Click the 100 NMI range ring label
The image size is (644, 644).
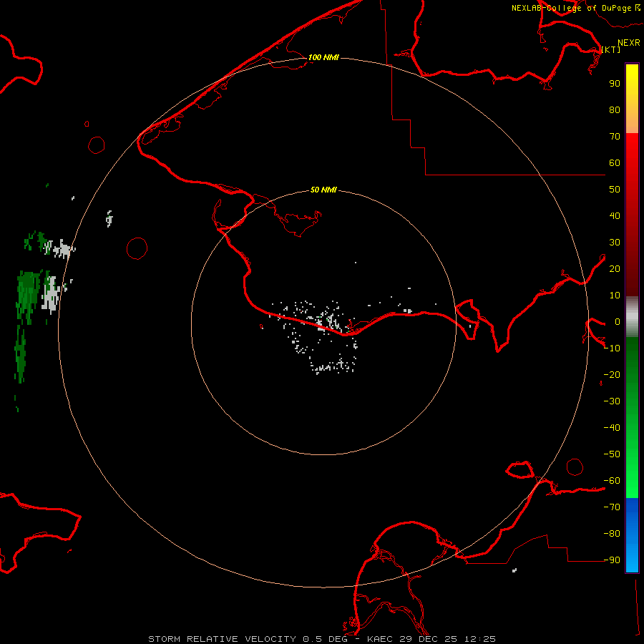tap(323, 57)
